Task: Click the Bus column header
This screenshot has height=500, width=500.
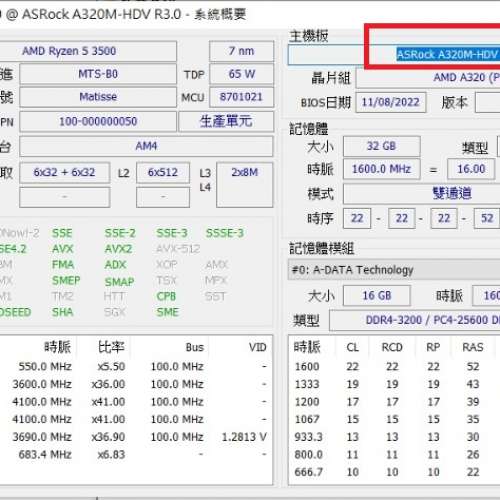Action: pyautogui.click(x=195, y=347)
